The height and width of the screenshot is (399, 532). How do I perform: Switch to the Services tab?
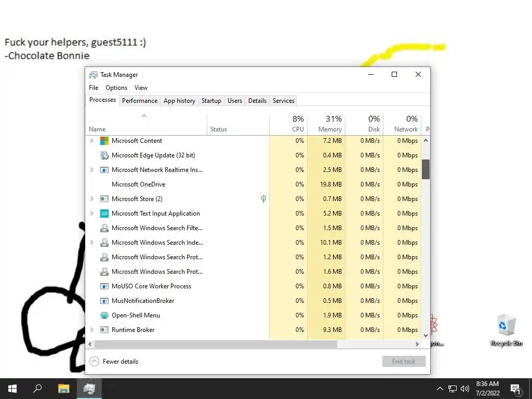click(x=284, y=101)
